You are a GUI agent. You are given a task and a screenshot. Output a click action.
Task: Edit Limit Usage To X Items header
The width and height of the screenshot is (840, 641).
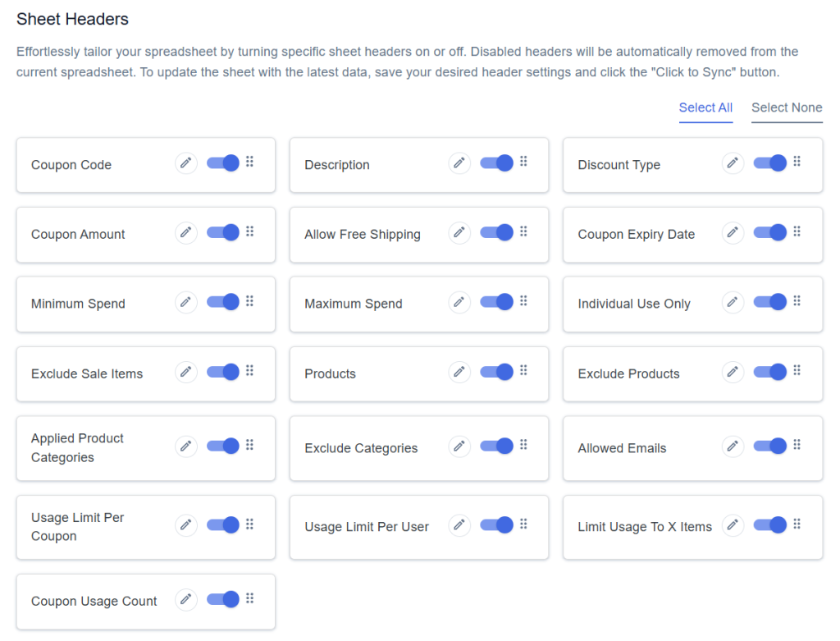click(x=733, y=524)
